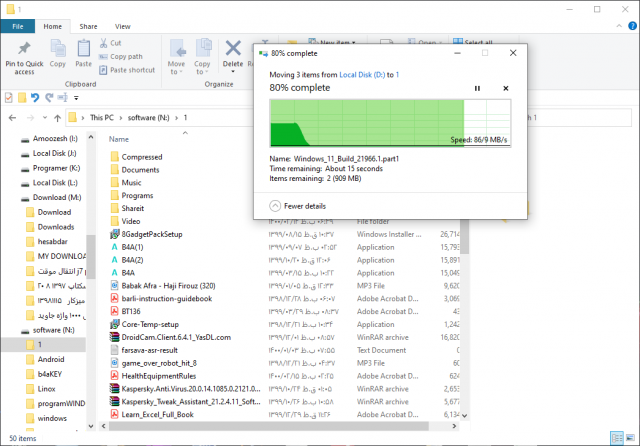Open the File menu tab

tap(17, 26)
